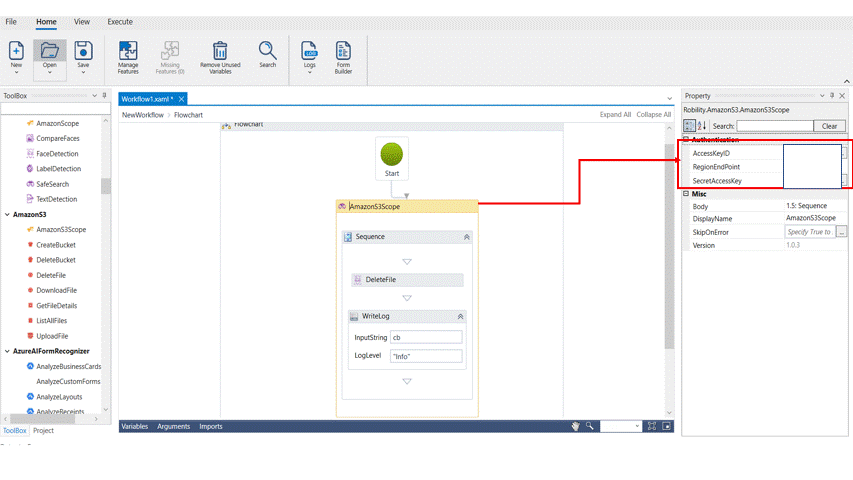Open the Form Builder tool

(x=343, y=51)
